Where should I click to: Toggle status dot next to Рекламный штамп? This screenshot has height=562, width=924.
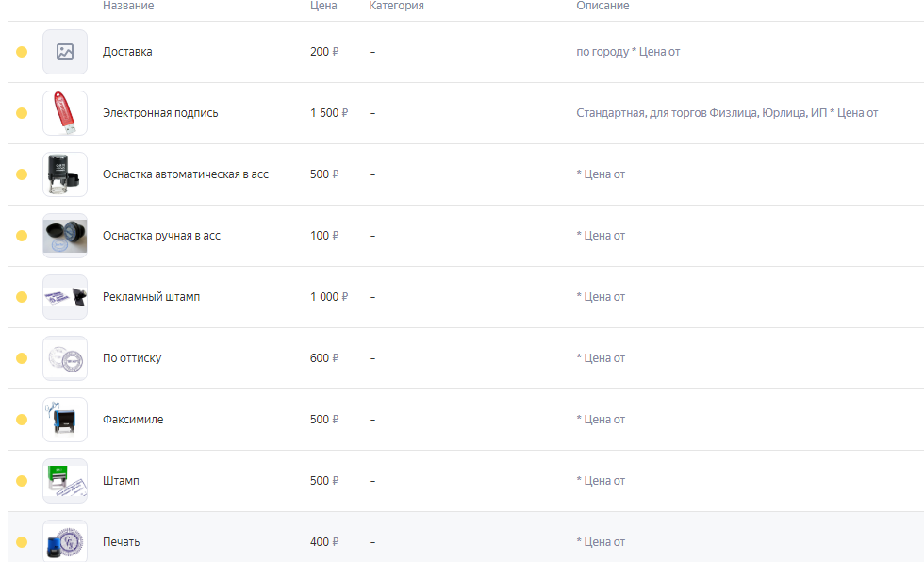(22, 297)
